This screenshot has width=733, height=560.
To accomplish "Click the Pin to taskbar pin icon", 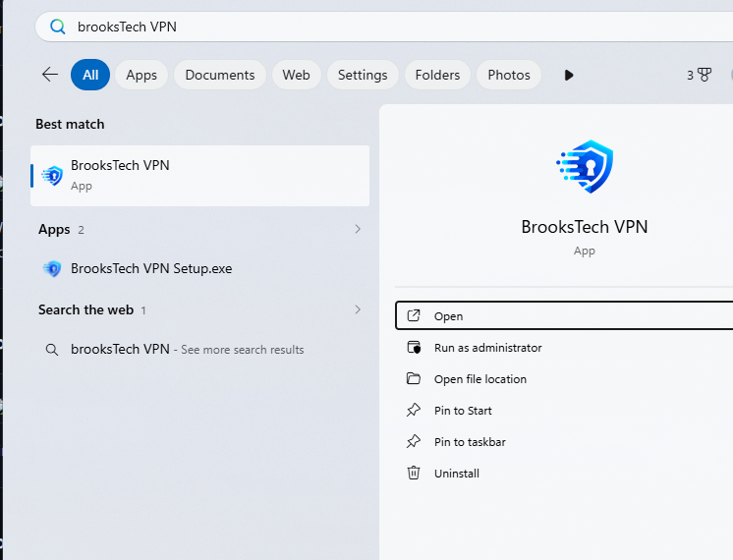I will pyautogui.click(x=414, y=441).
